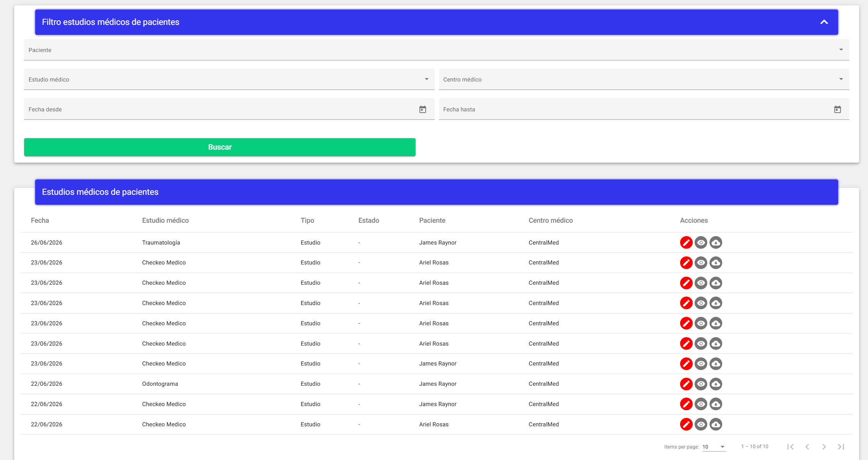868x460 pixels.
Task: Open the Fecha desde calendar picker
Action: pyautogui.click(x=423, y=109)
